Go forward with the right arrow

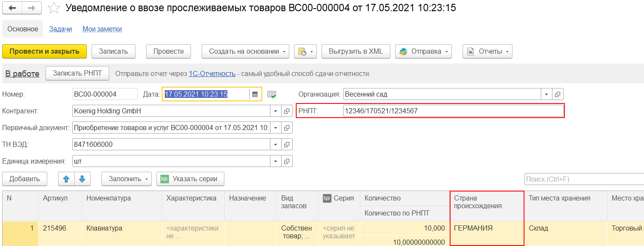coord(32,8)
